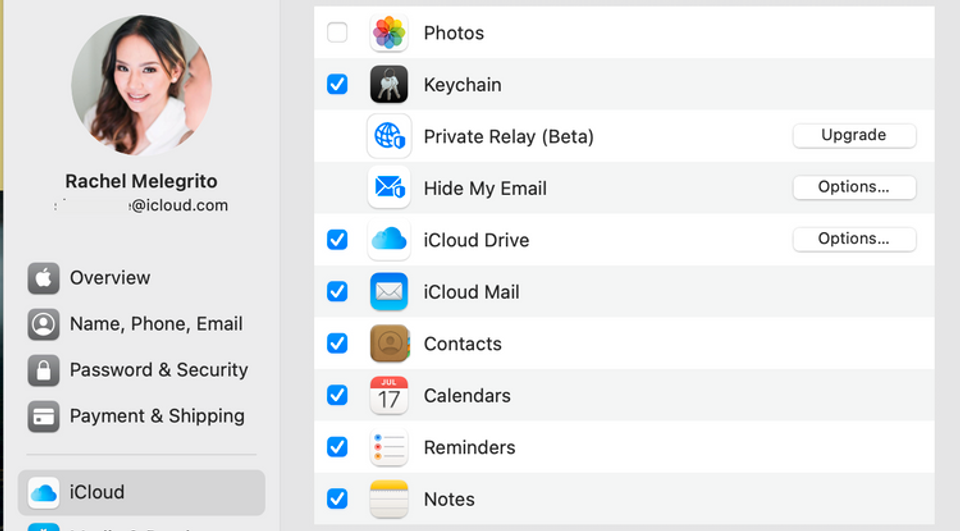Uncheck the Keychain checkbox
The image size is (960, 531).
pyautogui.click(x=337, y=84)
